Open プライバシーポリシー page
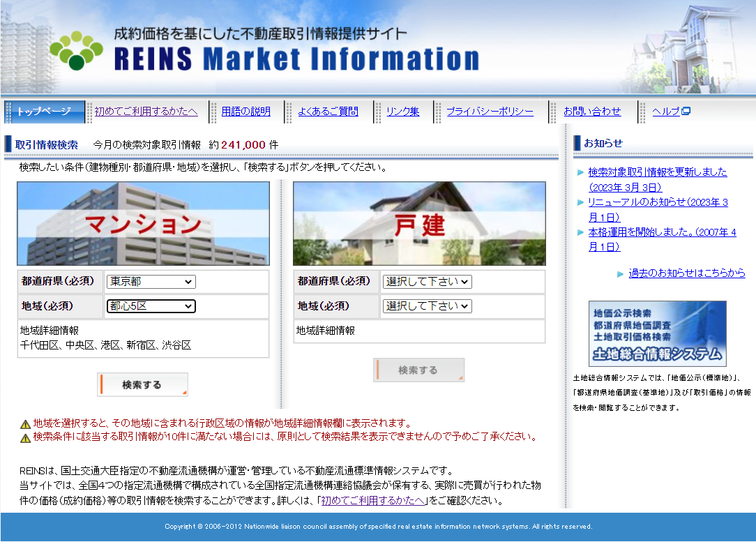 tap(490, 112)
